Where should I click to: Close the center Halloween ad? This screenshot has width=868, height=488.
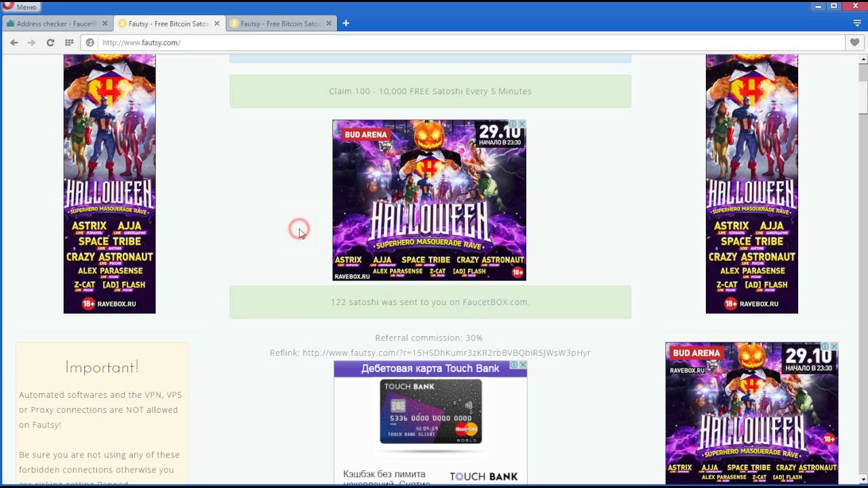pyautogui.click(x=522, y=124)
